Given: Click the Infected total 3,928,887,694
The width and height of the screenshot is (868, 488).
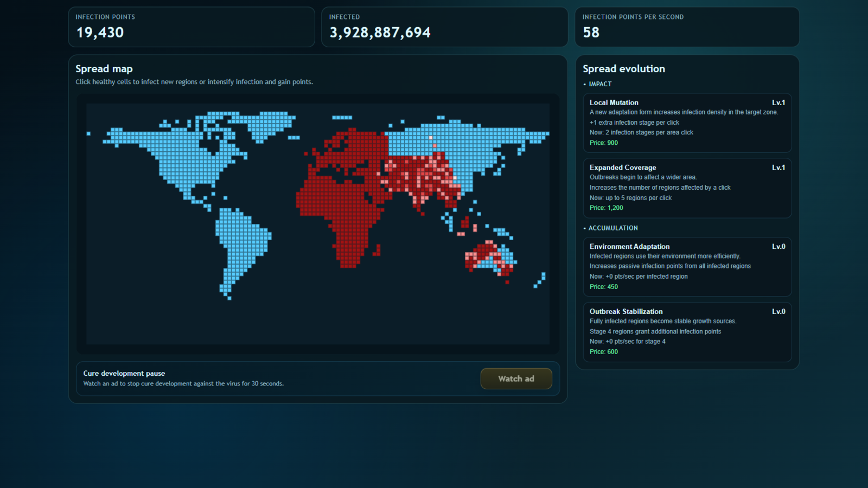Looking at the screenshot, I should [x=380, y=33].
